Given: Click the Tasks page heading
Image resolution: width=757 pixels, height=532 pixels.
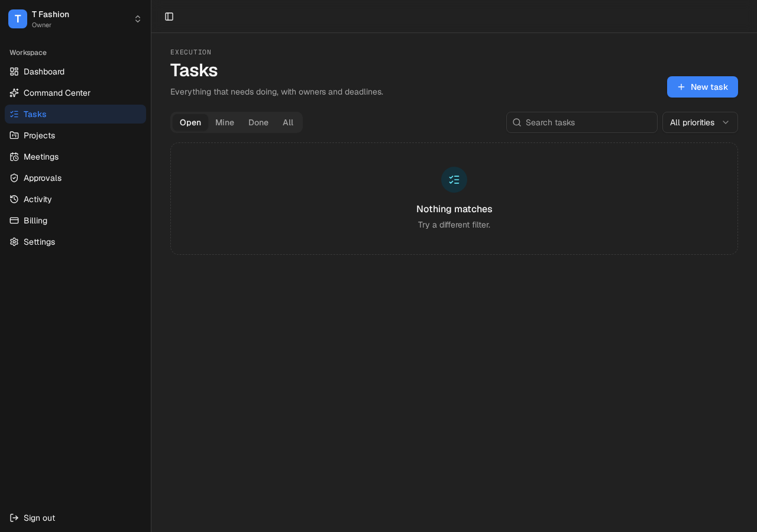Looking at the screenshot, I should point(194,70).
